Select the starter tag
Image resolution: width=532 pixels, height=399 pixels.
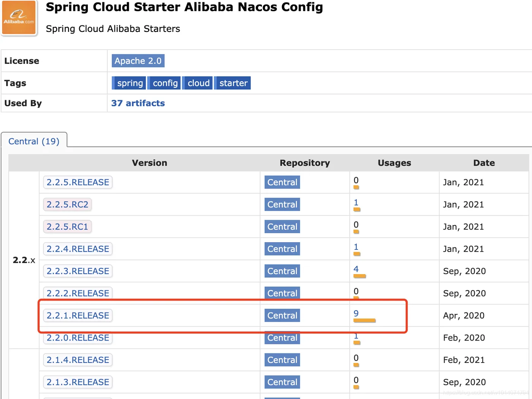(233, 83)
